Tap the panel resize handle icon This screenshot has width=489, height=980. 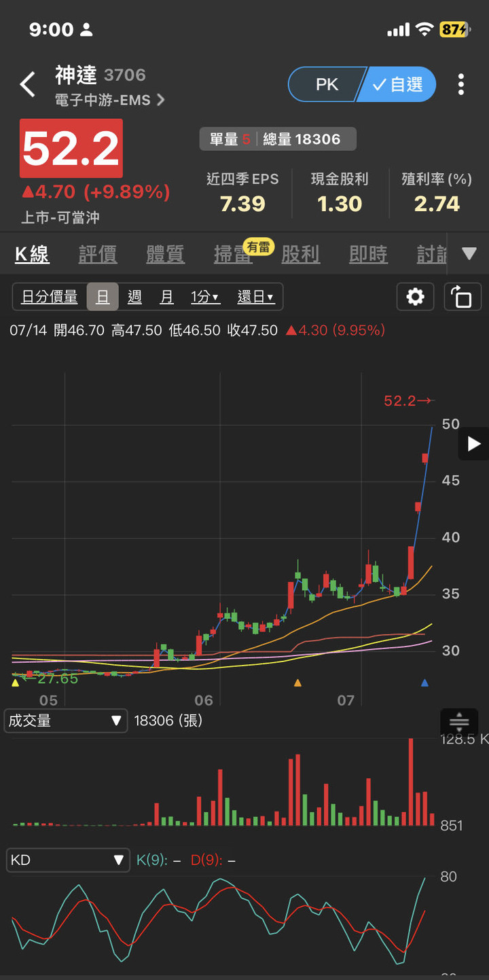click(x=459, y=721)
